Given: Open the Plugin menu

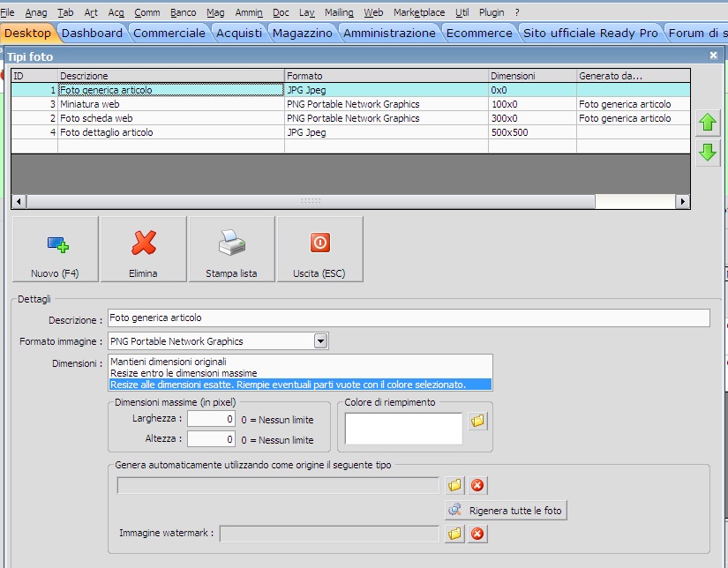Looking at the screenshot, I should tap(492, 12).
